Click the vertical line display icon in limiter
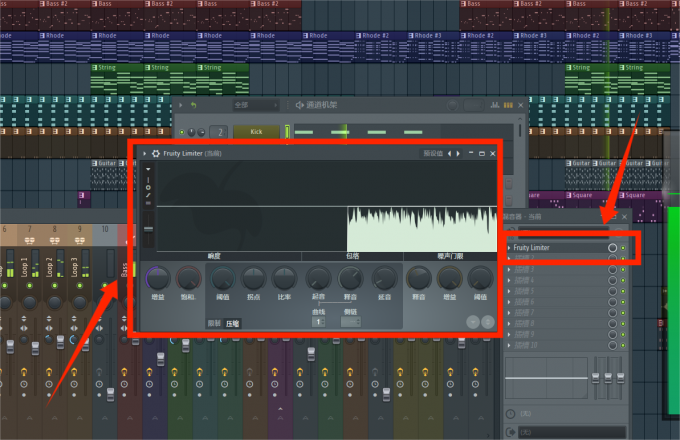 pos(148,179)
